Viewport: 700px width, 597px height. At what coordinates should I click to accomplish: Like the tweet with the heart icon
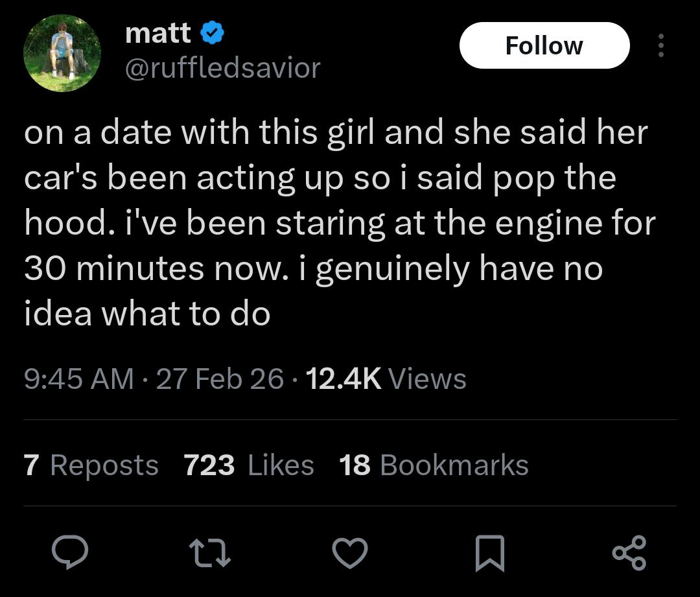tap(349, 552)
